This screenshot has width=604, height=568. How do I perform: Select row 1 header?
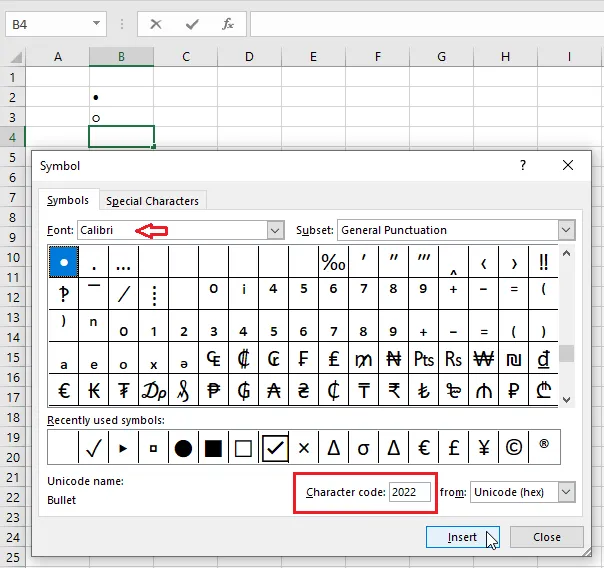pos(13,77)
